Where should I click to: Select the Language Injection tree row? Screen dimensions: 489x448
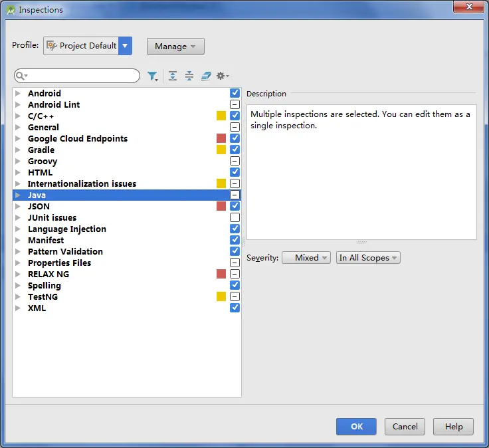click(x=127, y=229)
